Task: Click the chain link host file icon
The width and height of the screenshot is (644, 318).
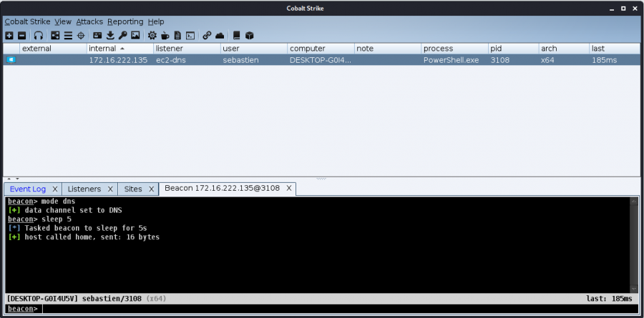Action: 207,35
